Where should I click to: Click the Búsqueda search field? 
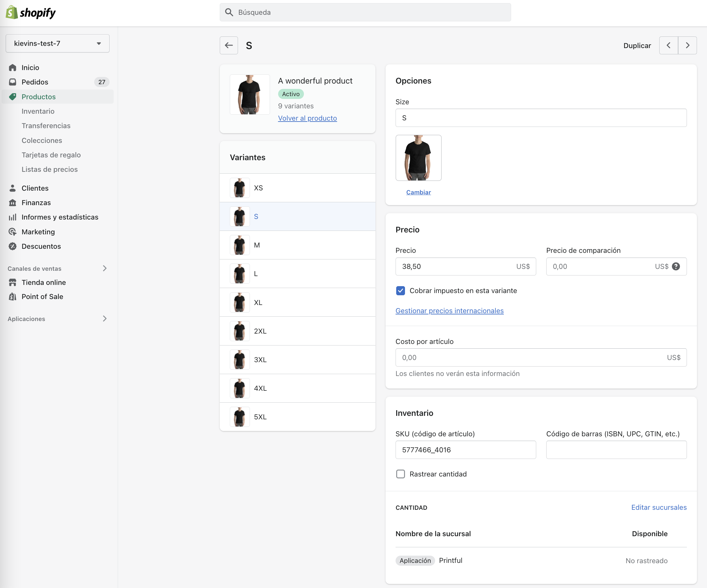(365, 13)
